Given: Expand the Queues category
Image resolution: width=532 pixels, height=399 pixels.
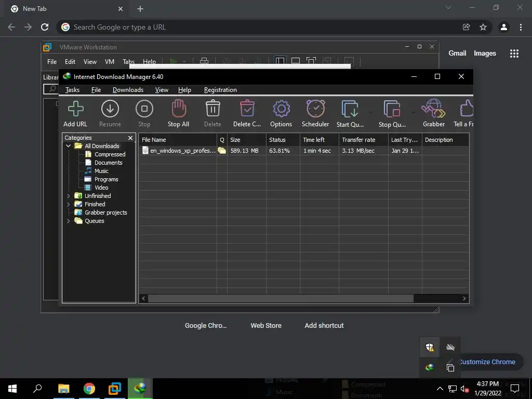Looking at the screenshot, I should 68,221.
